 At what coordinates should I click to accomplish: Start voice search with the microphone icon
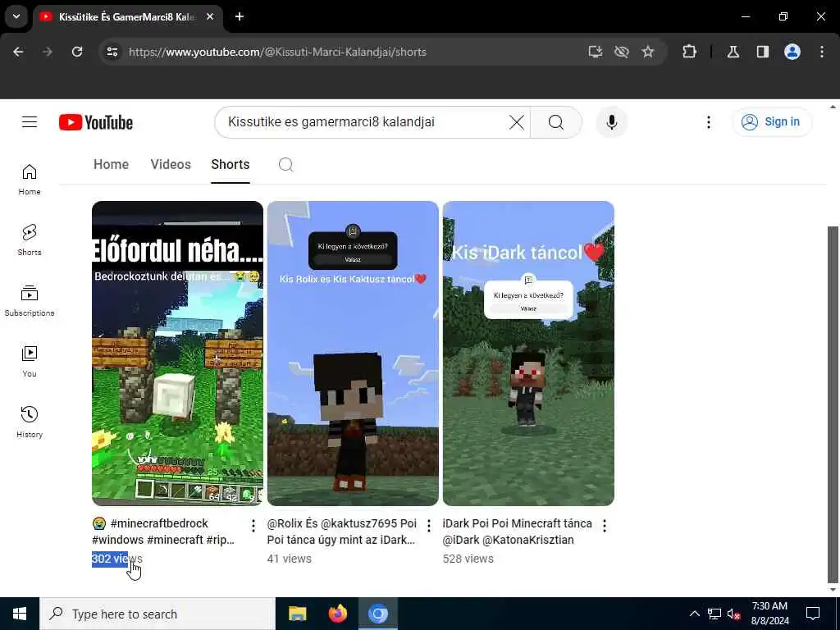[x=612, y=122]
